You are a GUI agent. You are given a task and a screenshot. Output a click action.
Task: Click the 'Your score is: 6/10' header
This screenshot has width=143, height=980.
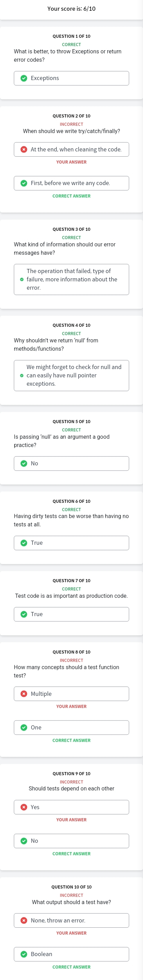tap(71, 9)
